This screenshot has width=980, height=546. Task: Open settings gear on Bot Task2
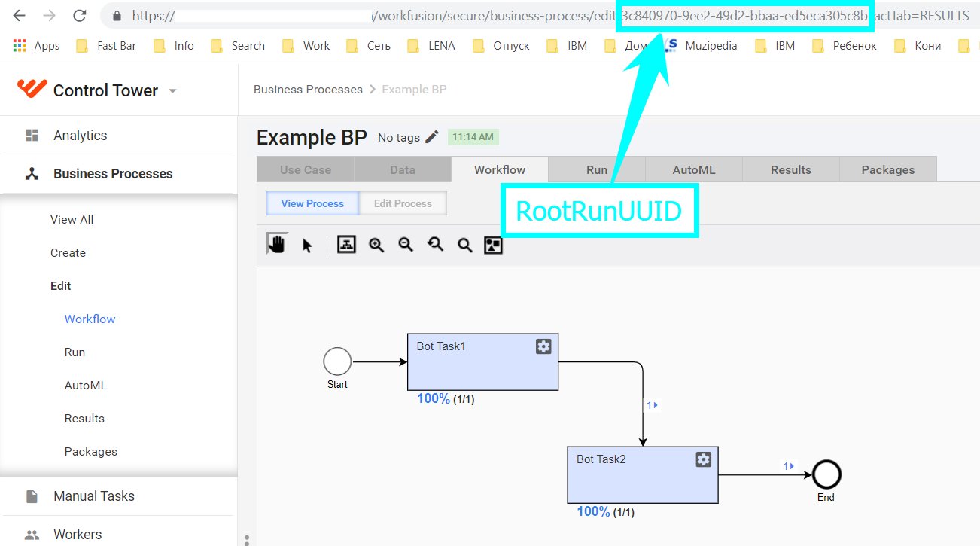click(x=703, y=459)
